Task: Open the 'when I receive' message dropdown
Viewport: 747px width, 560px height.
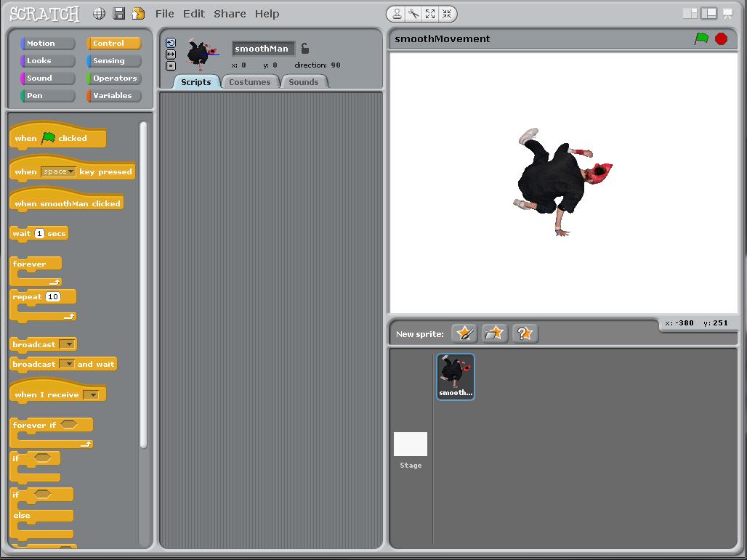Action: click(93, 393)
